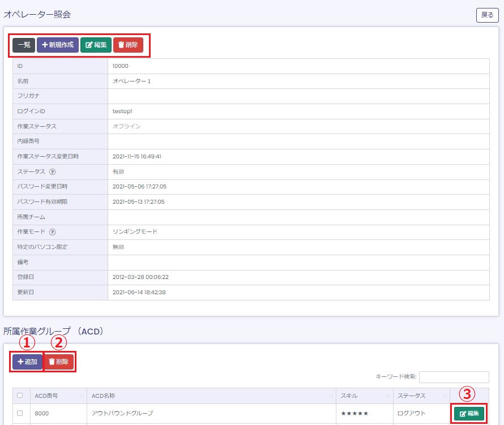This screenshot has height=425, width=504.
Task: Click the アウトバウンドグループ name cell
Action: tap(122, 414)
